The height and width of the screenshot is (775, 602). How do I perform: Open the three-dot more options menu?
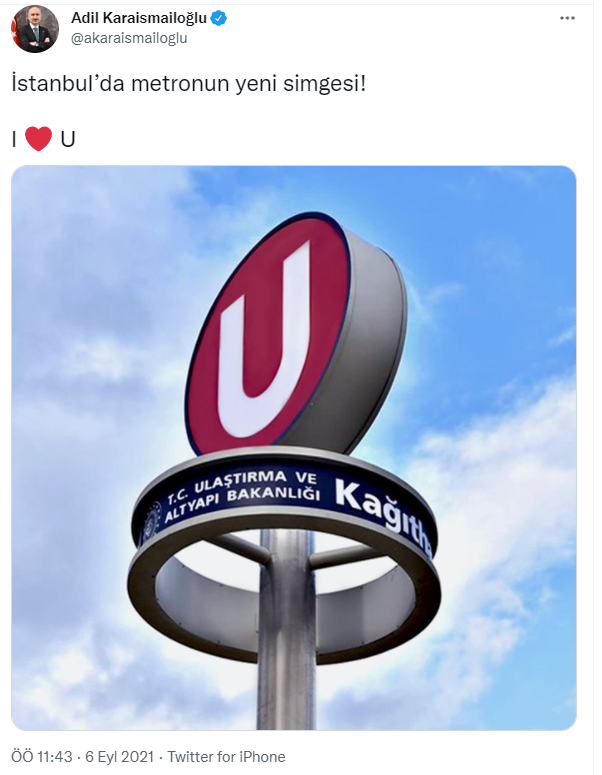(567, 18)
